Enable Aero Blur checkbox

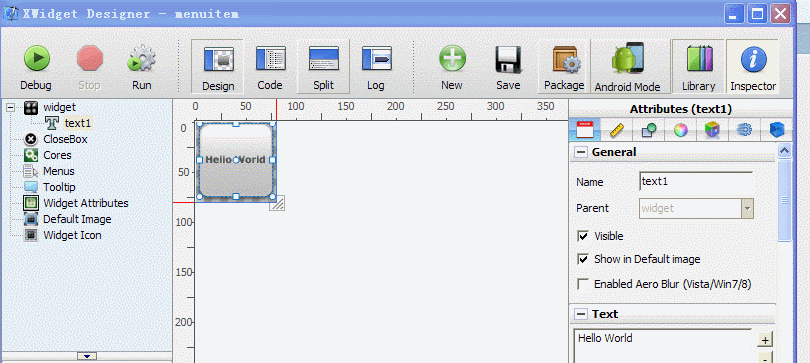pos(583,284)
